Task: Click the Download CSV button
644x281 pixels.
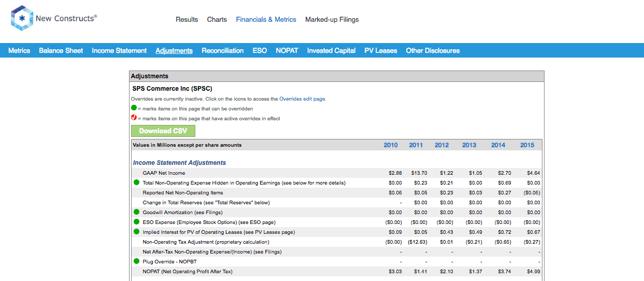Action: (163, 131)
